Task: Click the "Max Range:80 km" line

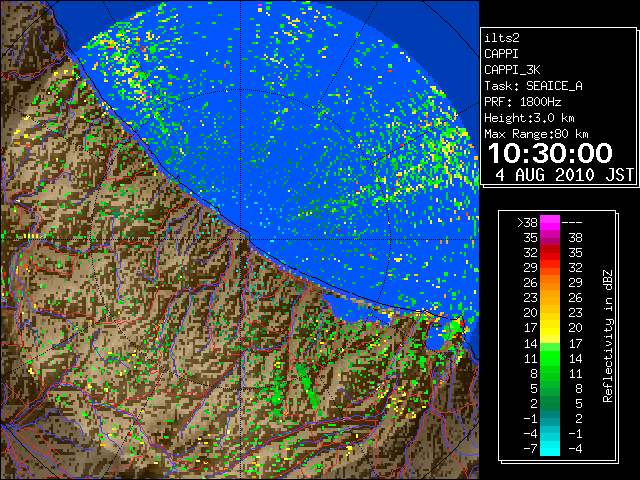Action: click(x=536, y=134)
